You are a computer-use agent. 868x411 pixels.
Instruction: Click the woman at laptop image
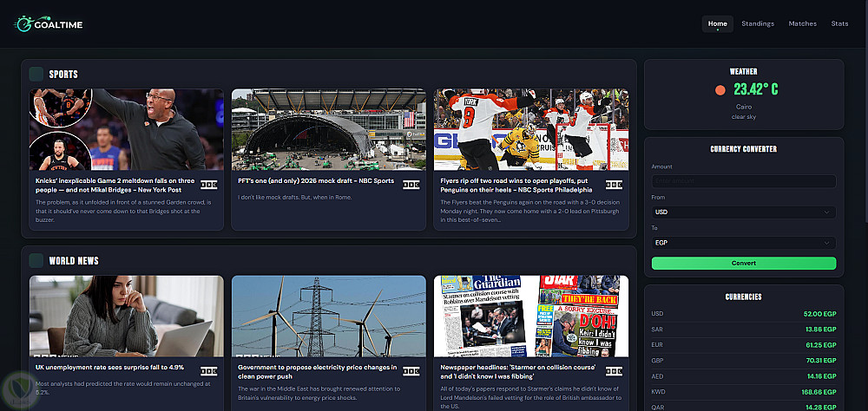click(x=126, y=316)
